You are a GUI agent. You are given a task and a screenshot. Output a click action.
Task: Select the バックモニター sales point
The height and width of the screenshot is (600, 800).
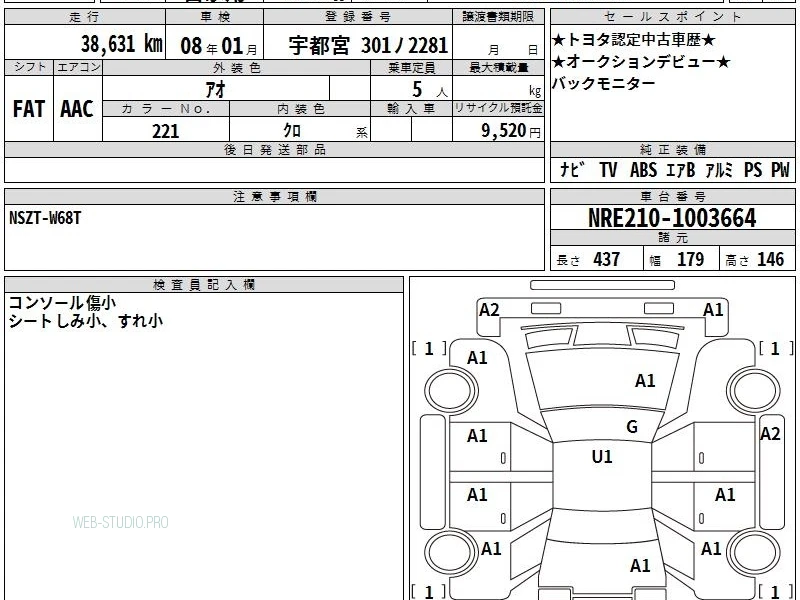coord(604,83)
